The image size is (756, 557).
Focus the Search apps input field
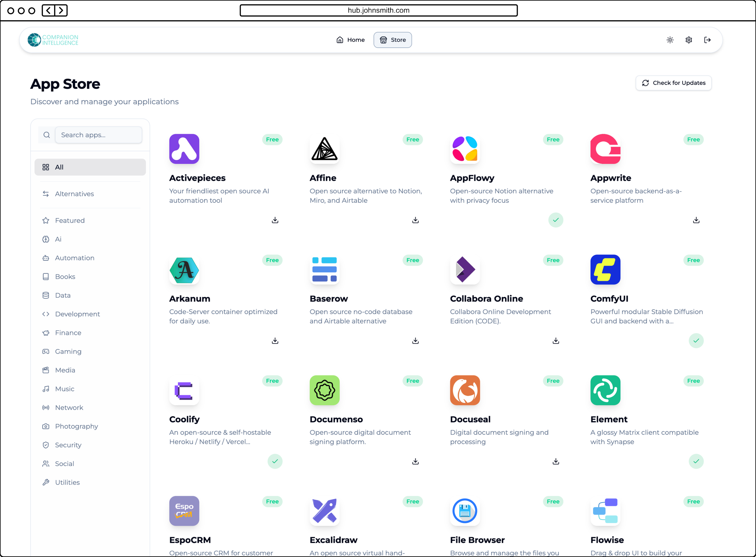pyautogui.click(x=99, y=135)
